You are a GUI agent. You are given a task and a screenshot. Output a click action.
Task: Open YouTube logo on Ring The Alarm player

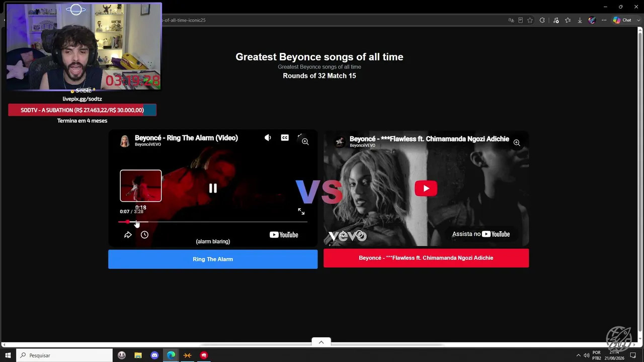point(284,235)
